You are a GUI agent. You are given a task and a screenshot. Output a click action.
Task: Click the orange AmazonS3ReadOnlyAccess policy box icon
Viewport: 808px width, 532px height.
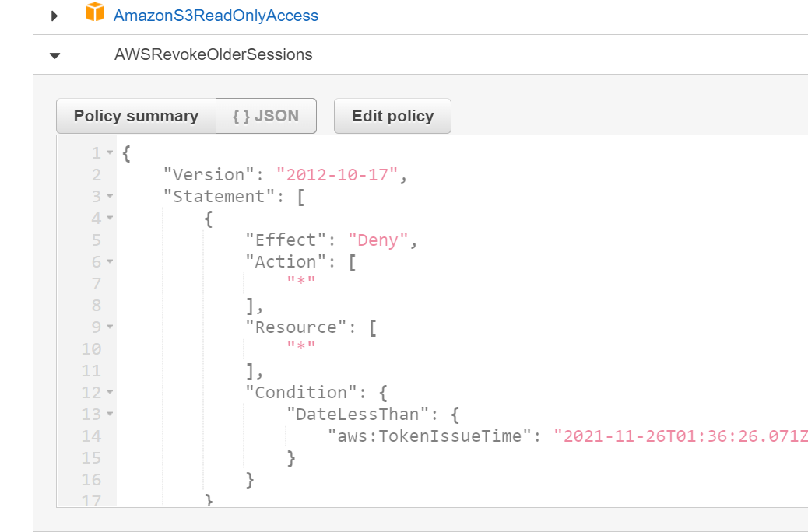click(95, 12)
